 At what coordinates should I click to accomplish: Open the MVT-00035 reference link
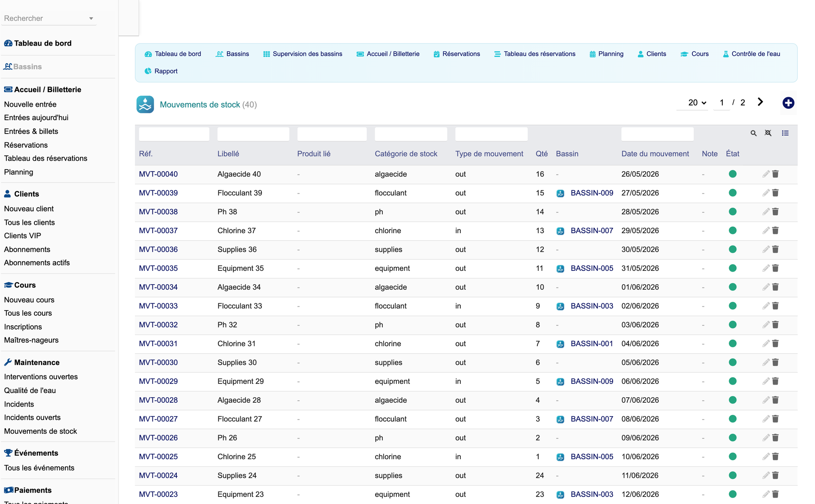[x=158, y=268]
